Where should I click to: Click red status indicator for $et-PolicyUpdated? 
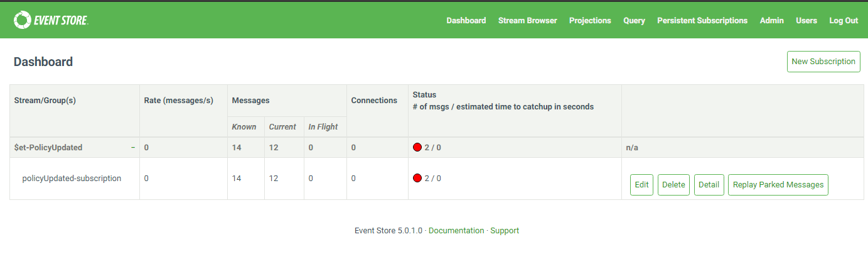click(x=417, y=148)
